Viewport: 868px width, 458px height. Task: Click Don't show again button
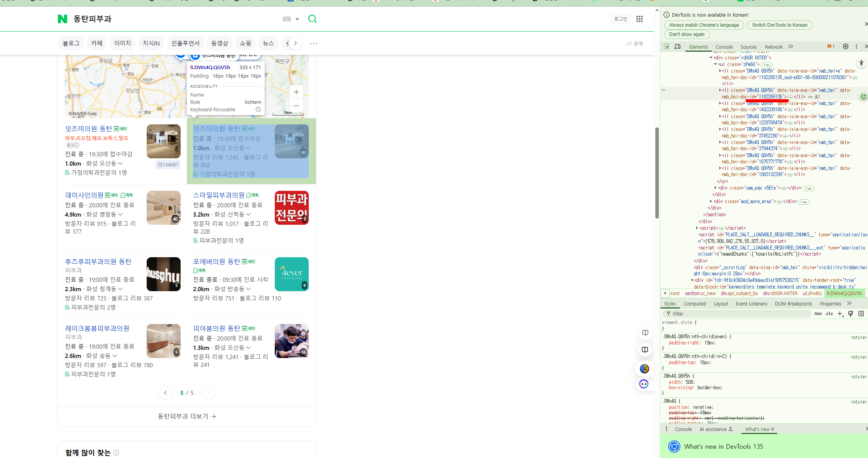(x=687, y=34)
